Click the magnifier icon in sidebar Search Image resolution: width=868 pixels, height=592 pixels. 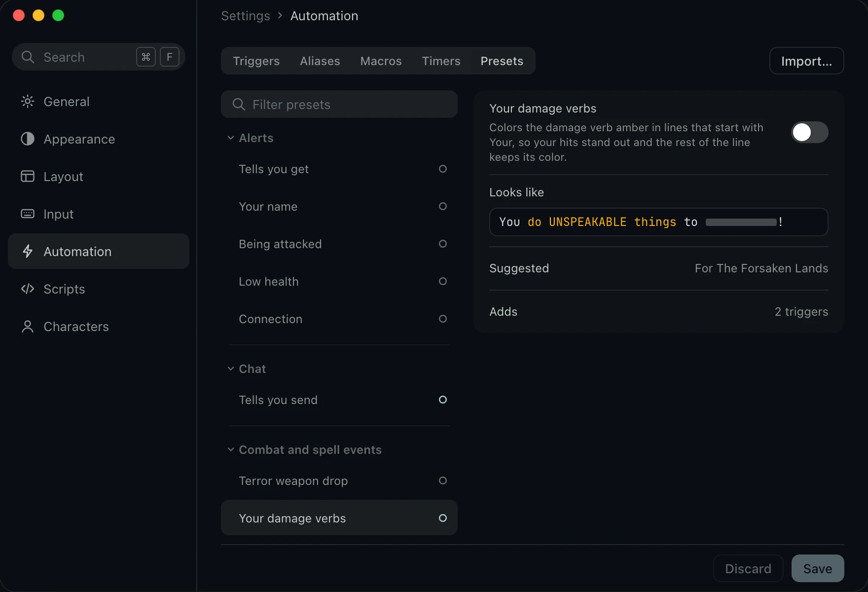(x=28, y=57)
